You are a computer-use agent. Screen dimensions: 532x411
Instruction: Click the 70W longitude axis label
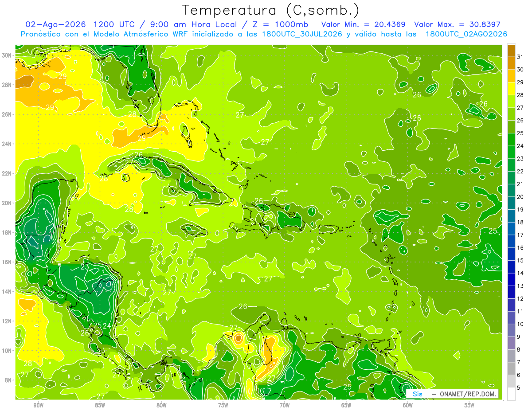(285, 405)
